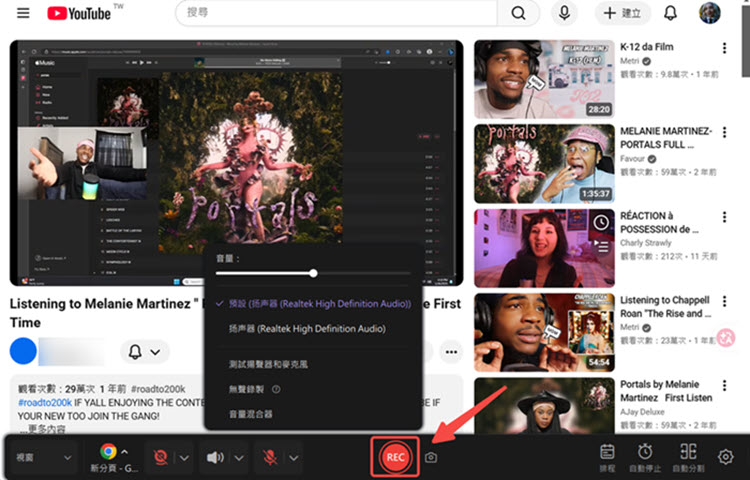Open the 無聲錄製 help question-mark icon
Screen dimensions: 750x480
pos(276,389)
